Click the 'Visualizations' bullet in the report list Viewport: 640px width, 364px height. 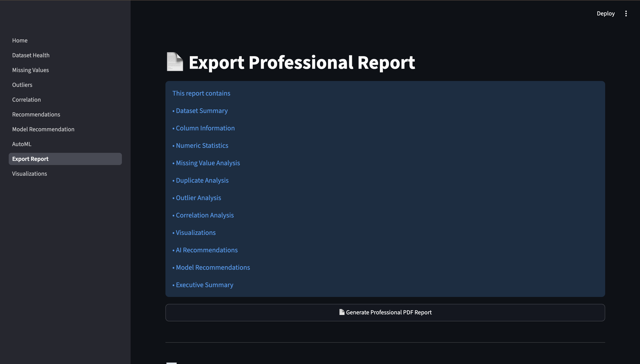click(x=194, y=233)
